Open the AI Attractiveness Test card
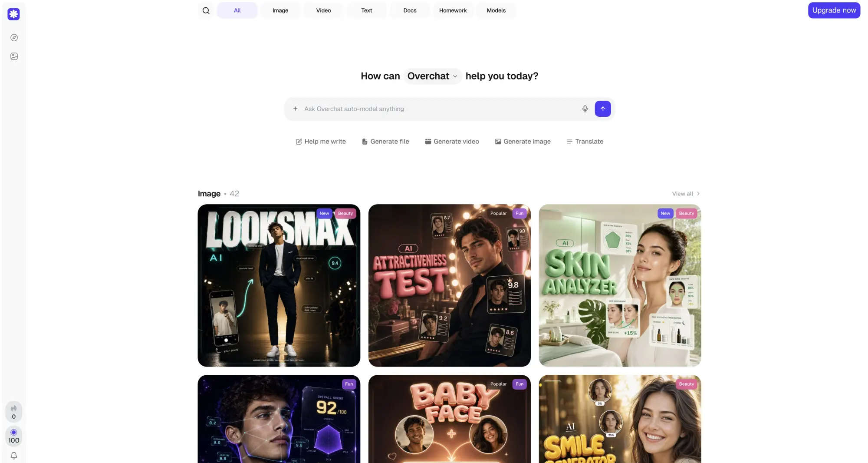The width and height of the screenshot is (868, 463). [450, 285]
